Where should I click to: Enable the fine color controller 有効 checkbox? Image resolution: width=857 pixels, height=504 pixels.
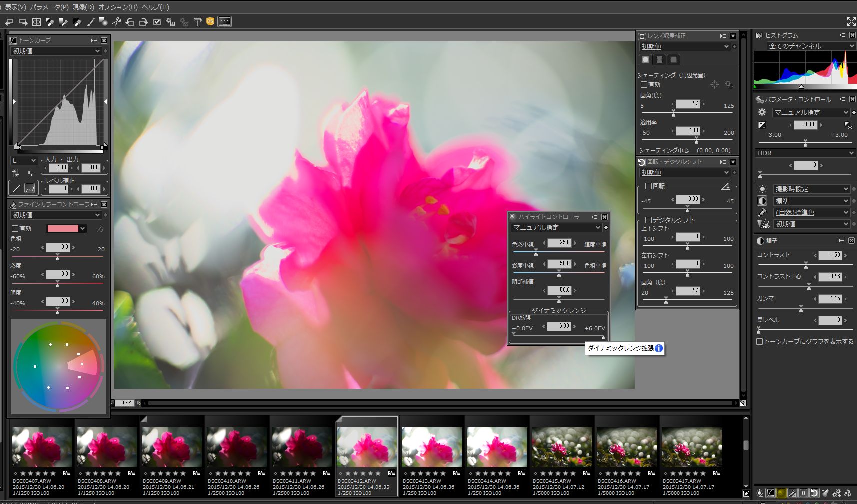click(15, 228)
